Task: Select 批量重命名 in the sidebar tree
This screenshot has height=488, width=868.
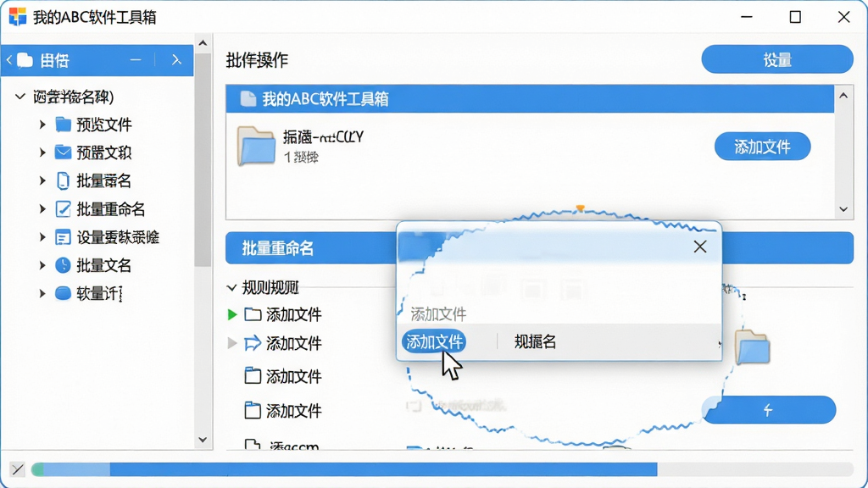Action: [x=111, y=209]
